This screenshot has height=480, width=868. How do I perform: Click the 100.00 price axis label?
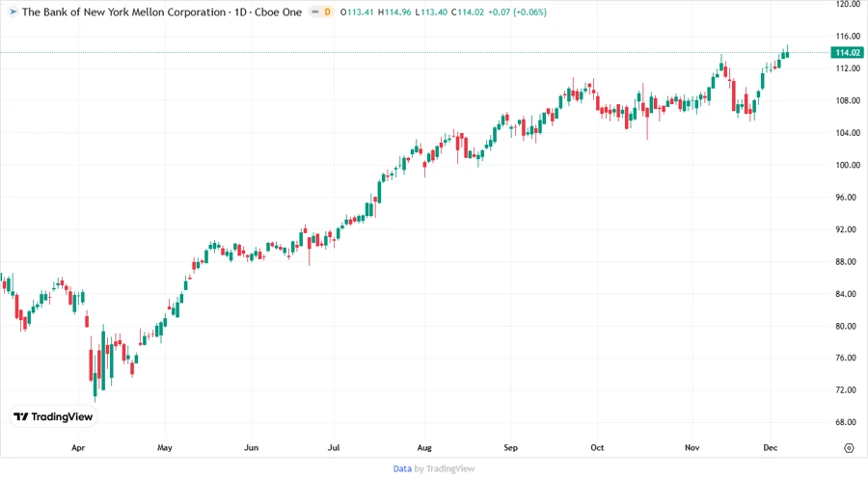[848, 165]
